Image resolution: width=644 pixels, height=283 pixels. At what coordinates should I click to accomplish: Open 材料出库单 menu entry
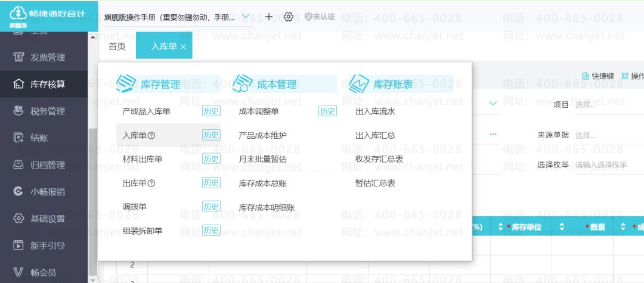click(142, 159)
